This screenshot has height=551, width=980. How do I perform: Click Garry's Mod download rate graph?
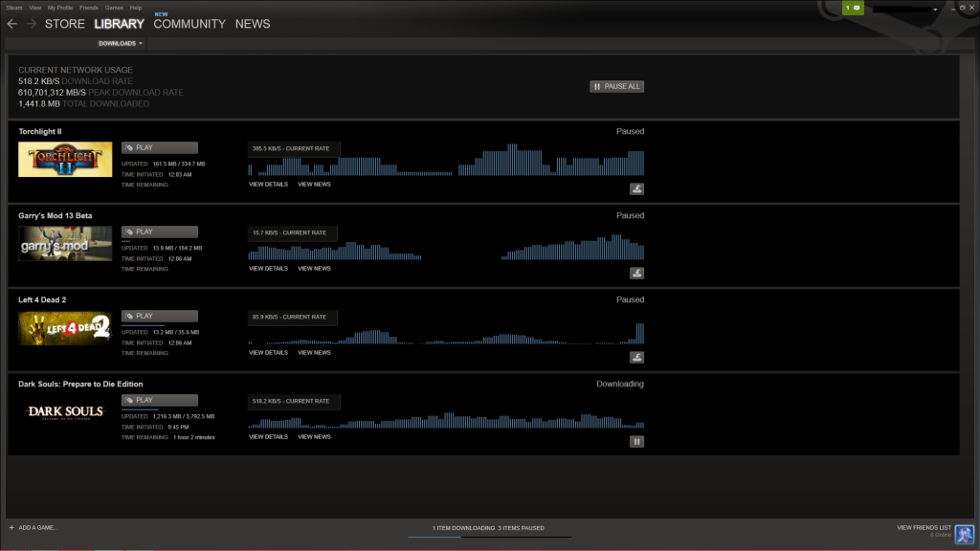pos(446,247)
